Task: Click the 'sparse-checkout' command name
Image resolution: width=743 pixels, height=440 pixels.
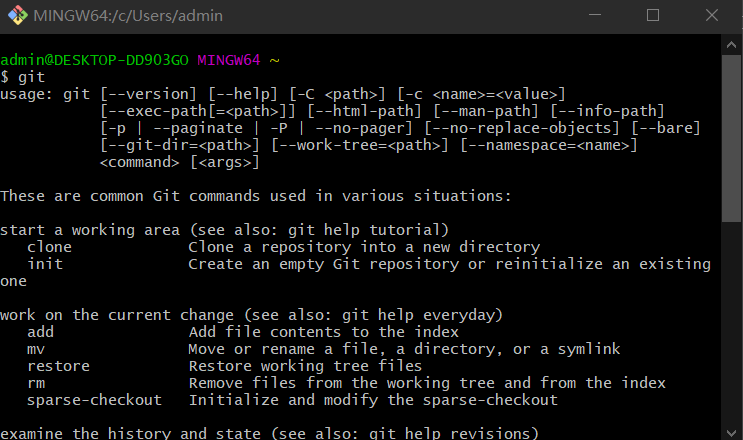Action: coord(94,400)
